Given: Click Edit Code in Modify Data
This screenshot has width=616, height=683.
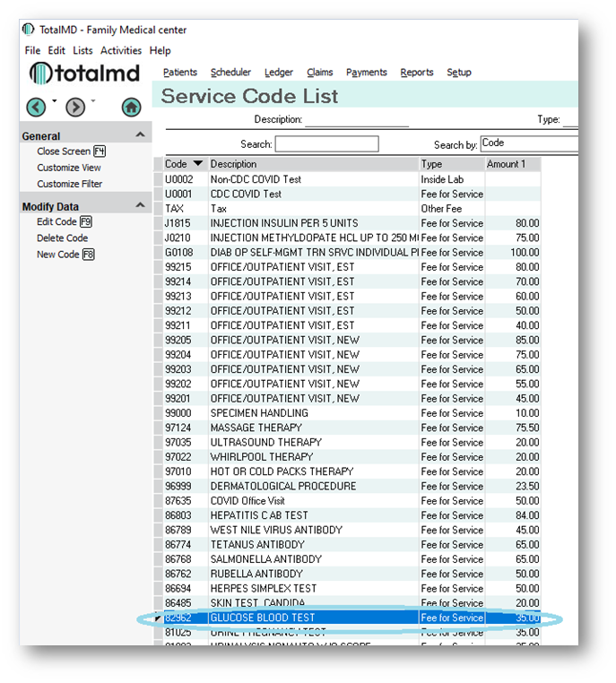Looking at the screenshot, I should point(56,221).
